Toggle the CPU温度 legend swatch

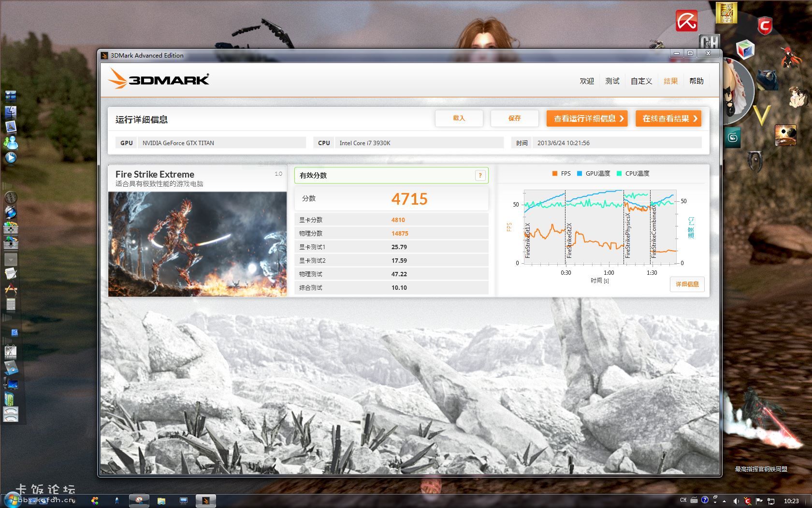pos(619,173)
